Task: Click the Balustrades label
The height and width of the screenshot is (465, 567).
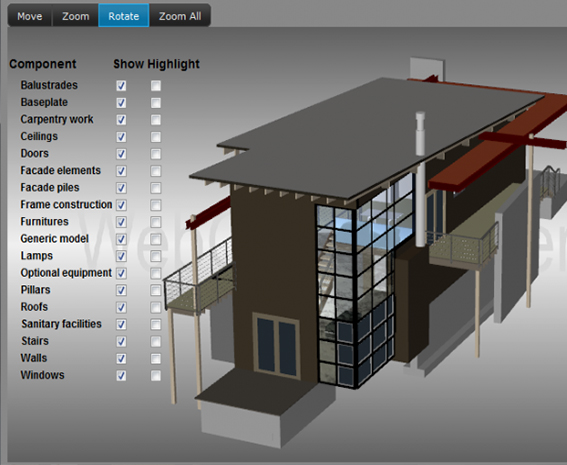Action: 49,85
